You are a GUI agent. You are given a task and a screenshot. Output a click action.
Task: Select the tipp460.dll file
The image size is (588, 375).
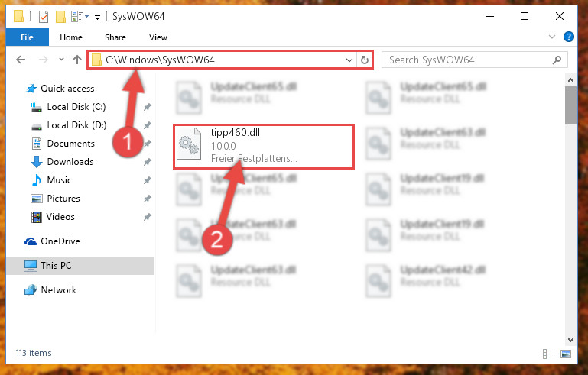(264, 147)
